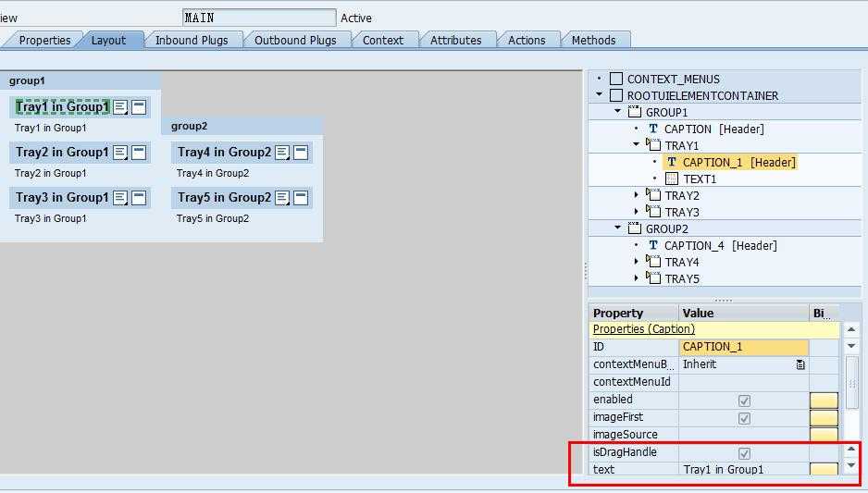Collapse the Tray4 in Group2 tray icon
The image size is (868, 493).
(301, 153)
